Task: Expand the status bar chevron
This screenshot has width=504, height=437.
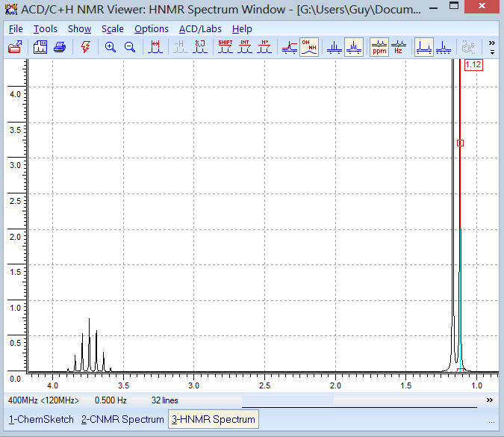Action: tap(490, 400)
